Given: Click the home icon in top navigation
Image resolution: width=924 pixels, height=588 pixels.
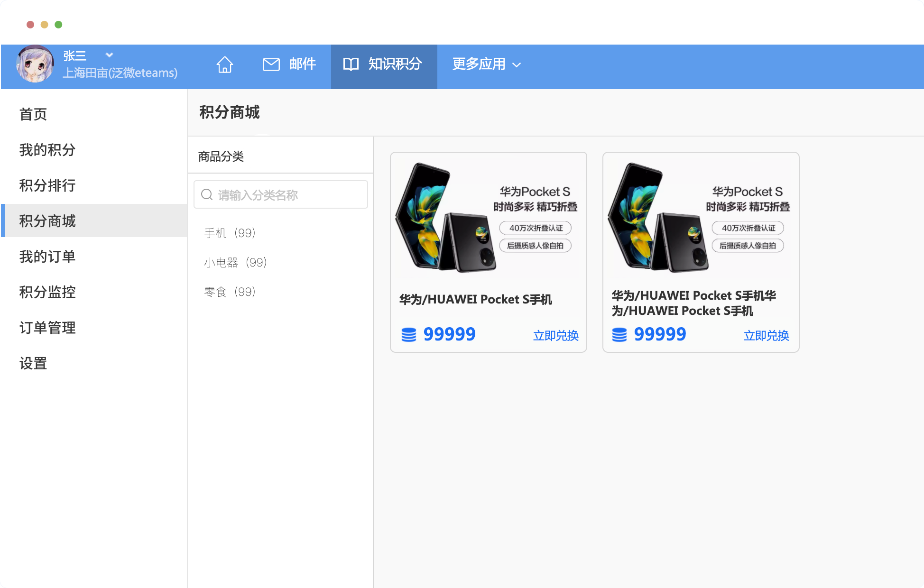Looking at the screenshot, I should point(225,64).
